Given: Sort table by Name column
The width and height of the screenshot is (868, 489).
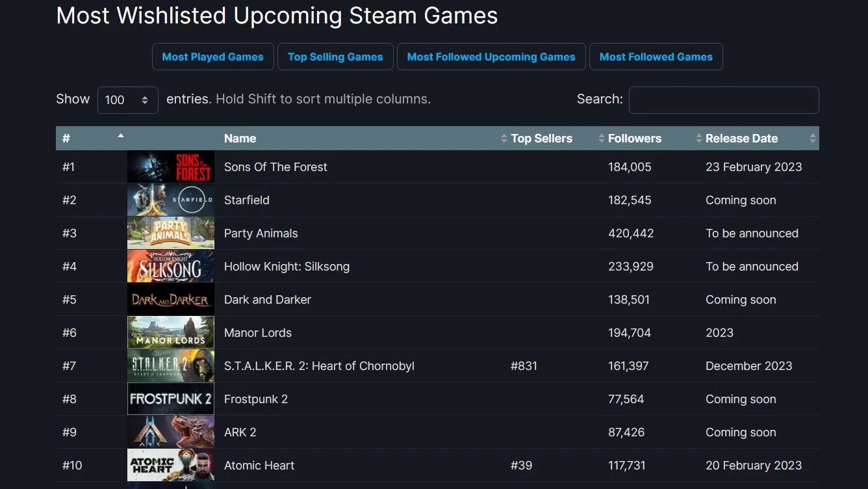Looking at the screenshot, I should pos(364,138).
